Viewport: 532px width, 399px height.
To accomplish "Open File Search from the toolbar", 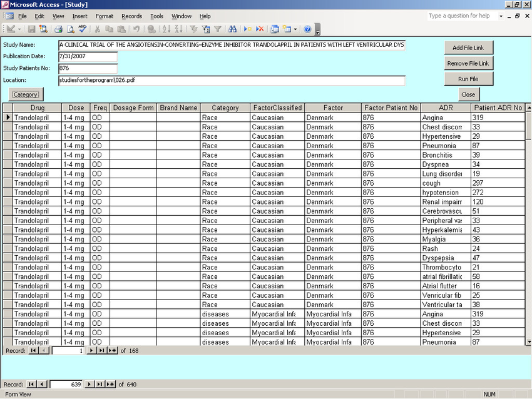I will tap(43, 29).
